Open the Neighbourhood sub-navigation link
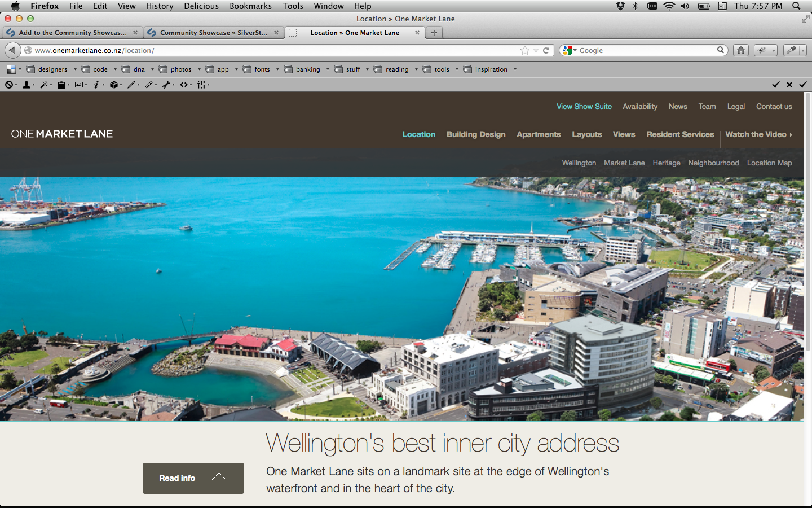This screenshot has width=812, height=508. pos(713,163)
